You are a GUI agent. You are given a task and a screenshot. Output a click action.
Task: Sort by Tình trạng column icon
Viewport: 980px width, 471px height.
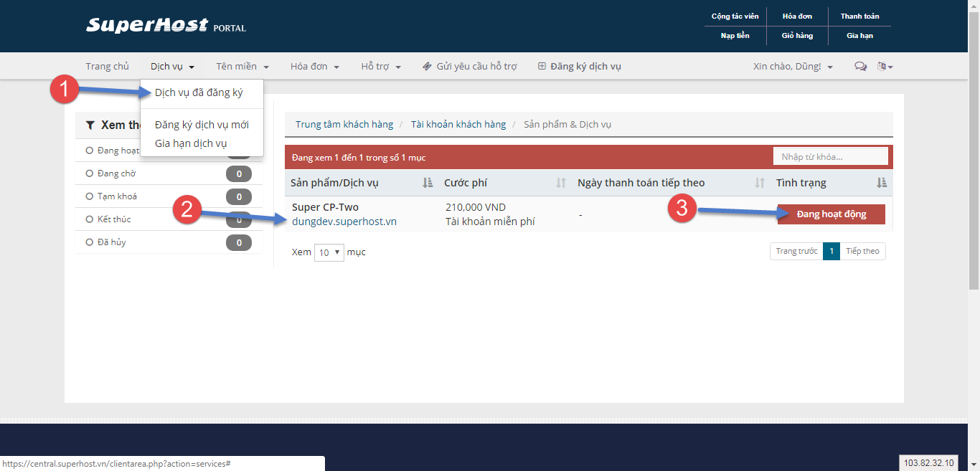[882, 183]
